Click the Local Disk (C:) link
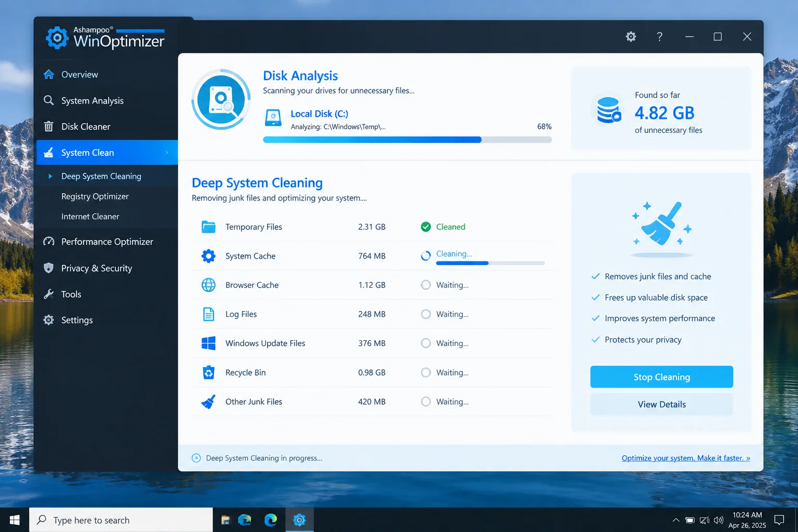 (319, 114)
